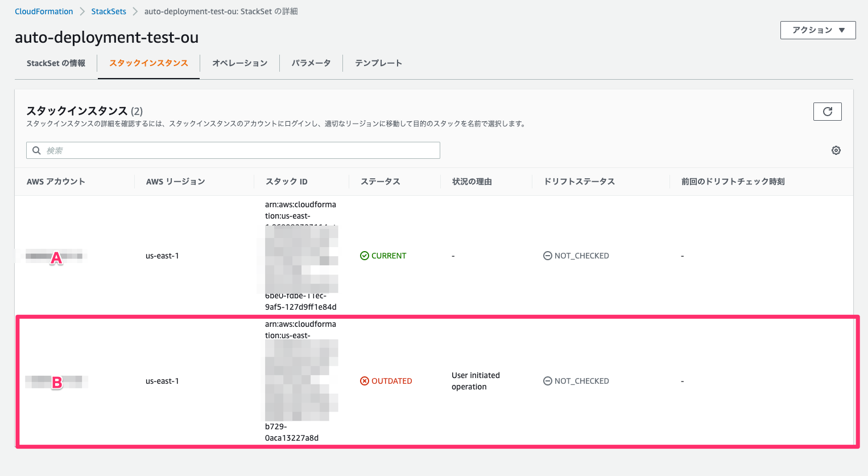The image size is (868, 476).
Task: Click the search magnifier icon
Action: (x=36, y=150)
